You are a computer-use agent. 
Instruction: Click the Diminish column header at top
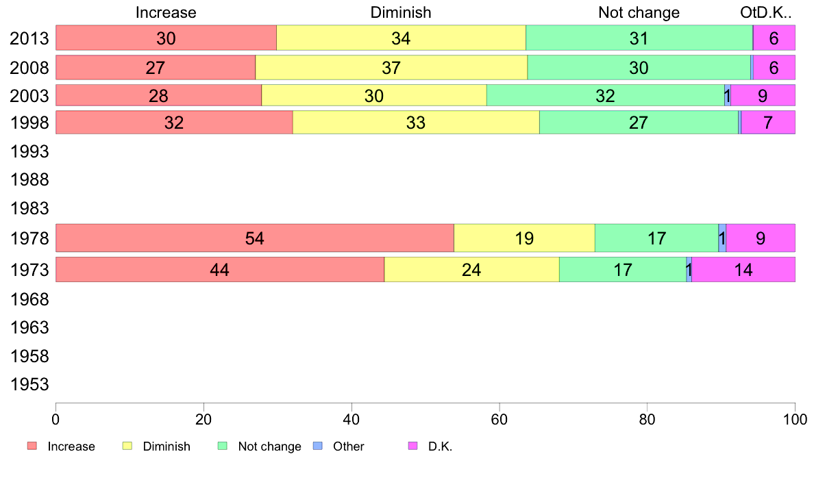point(401,12)
